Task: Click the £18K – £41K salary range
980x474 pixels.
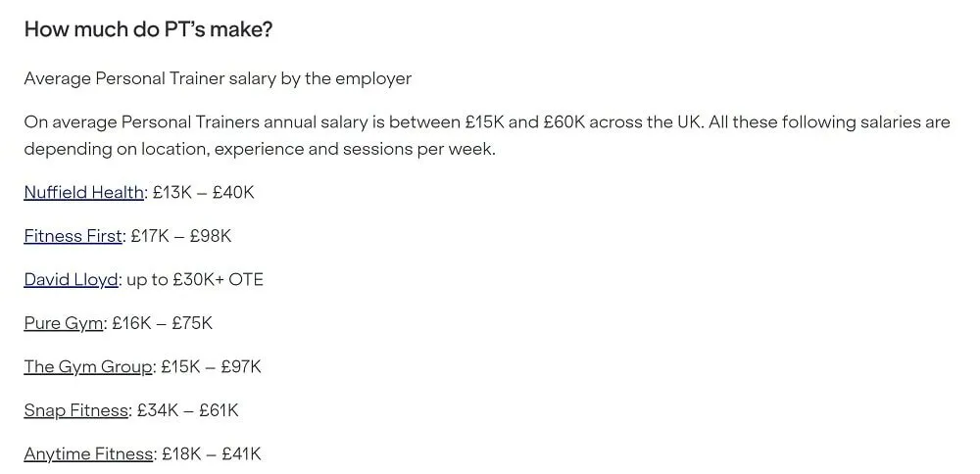Action: (x=212, y=454)
